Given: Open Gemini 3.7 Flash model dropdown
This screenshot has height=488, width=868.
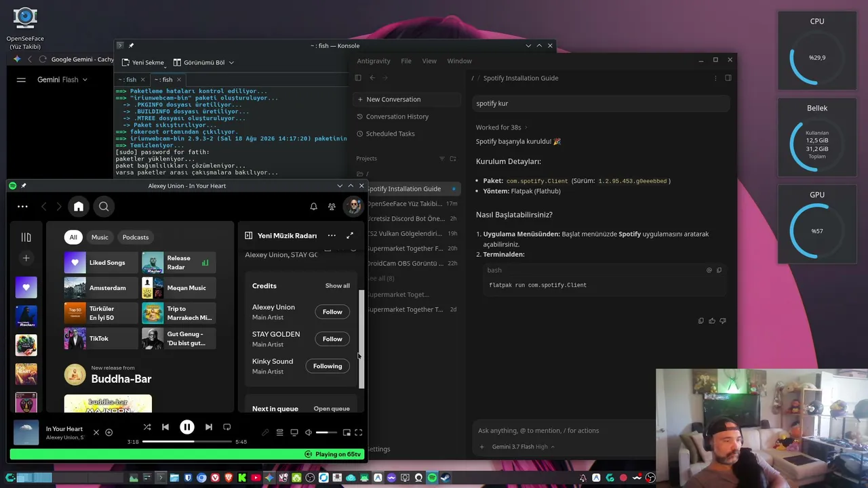Looking at the screenshot, I should click(x=524, y=447).
